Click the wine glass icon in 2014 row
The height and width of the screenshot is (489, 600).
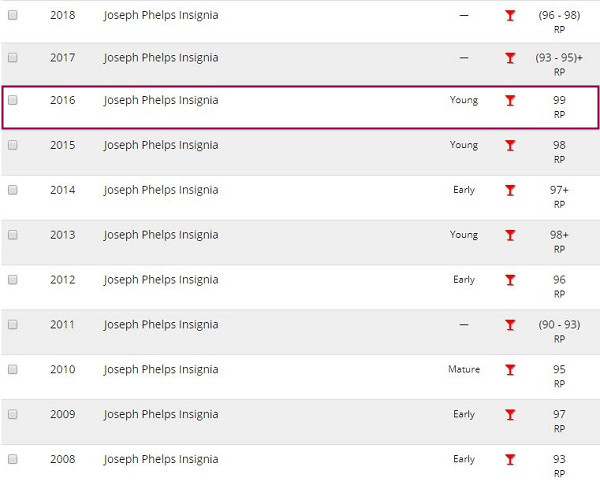click(510, 190)
